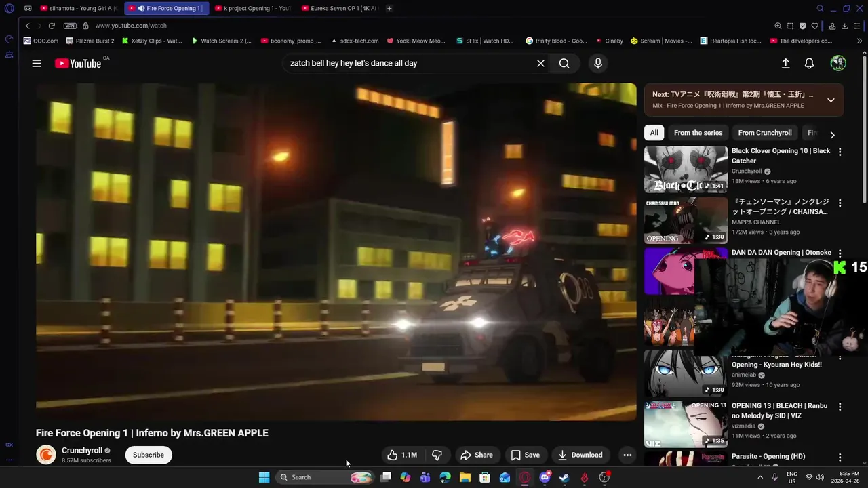868x488 pixels.
Task: Expand the Mix playlist Next panel
Action: (x=831, y=100)
